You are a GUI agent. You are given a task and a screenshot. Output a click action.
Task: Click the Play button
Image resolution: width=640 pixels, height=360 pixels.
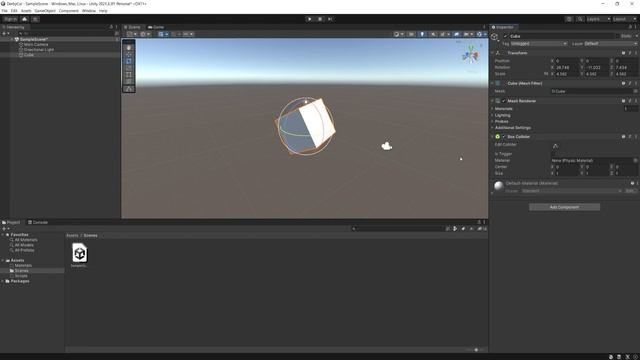pos(309,19)
